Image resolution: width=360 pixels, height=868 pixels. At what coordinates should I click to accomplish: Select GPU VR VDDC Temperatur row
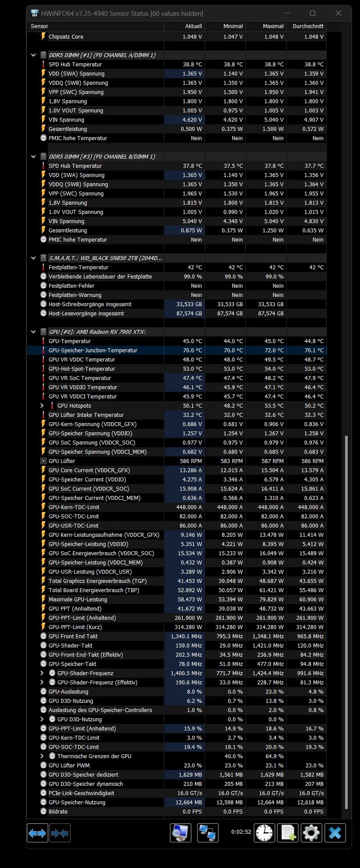click(x=176, y=360)
